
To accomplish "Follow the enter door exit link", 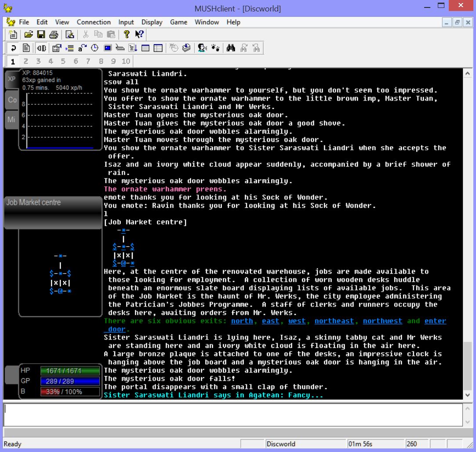I will (435, 321).
